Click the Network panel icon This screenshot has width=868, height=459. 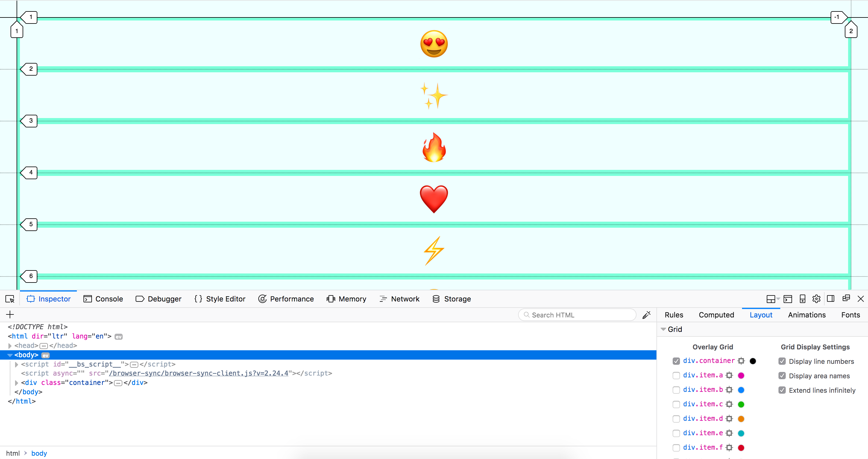coord(382,298)
